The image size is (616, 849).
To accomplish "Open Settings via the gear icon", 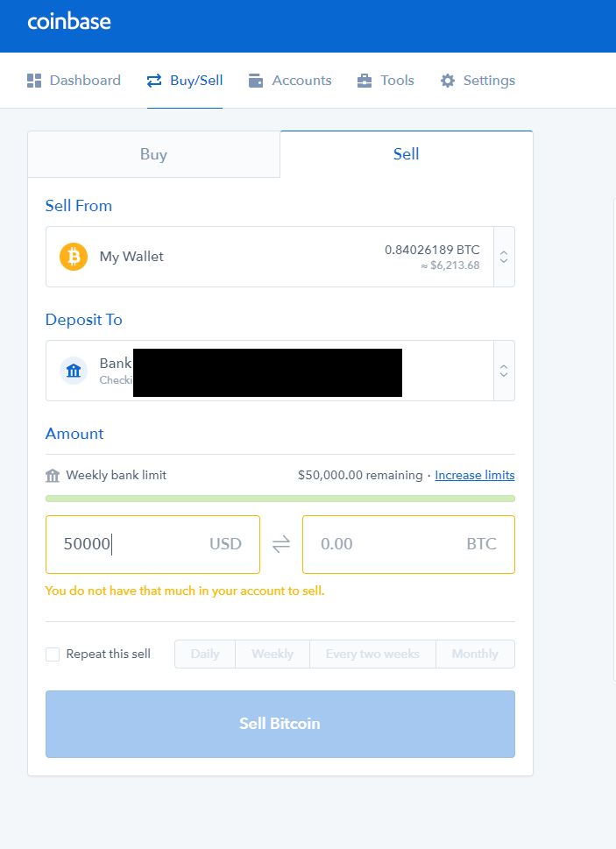I will (450, 80).
